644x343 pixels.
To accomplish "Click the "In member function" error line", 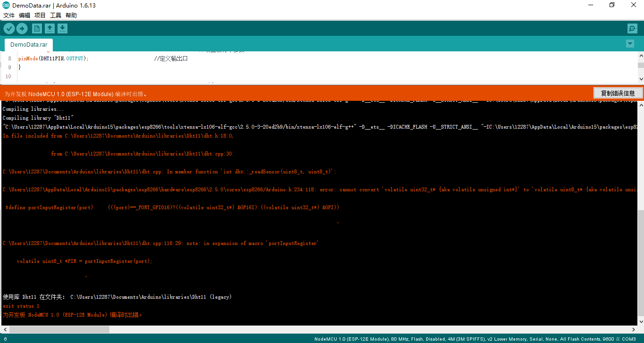I will pos(170,172).
